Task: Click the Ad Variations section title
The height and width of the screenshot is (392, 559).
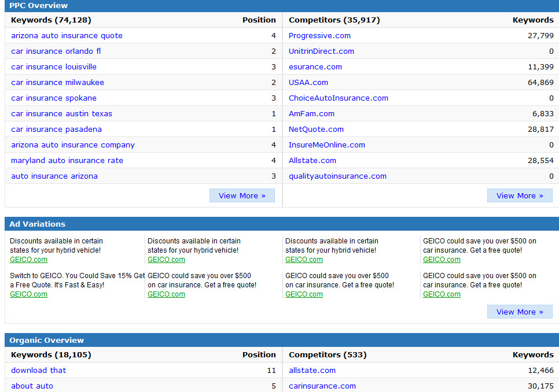Action: pyautogui.click(x=38, y=224)
